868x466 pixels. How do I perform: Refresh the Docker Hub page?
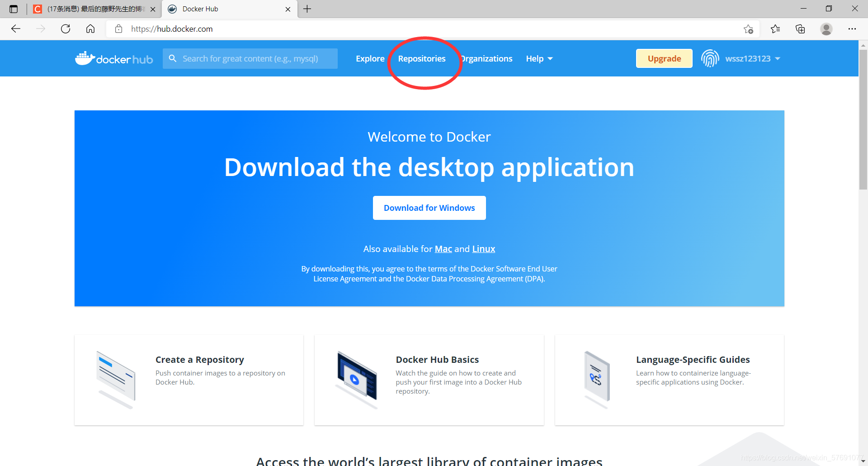(x=66, y=29)
